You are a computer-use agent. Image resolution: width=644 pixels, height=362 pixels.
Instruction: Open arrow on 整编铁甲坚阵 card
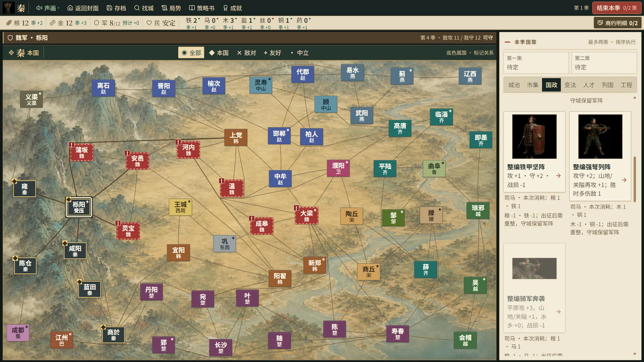pos(558,176)
